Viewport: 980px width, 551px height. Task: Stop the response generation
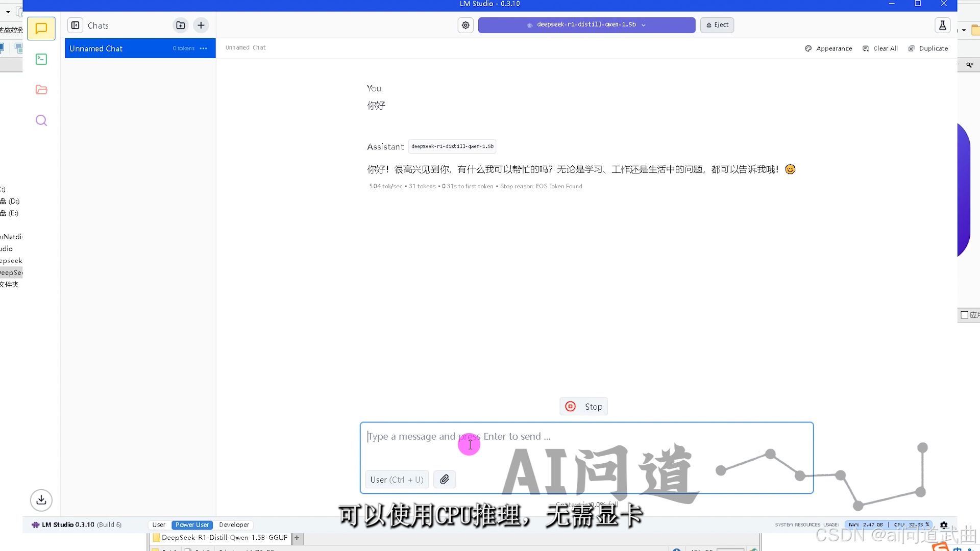(x=583, y=407)
